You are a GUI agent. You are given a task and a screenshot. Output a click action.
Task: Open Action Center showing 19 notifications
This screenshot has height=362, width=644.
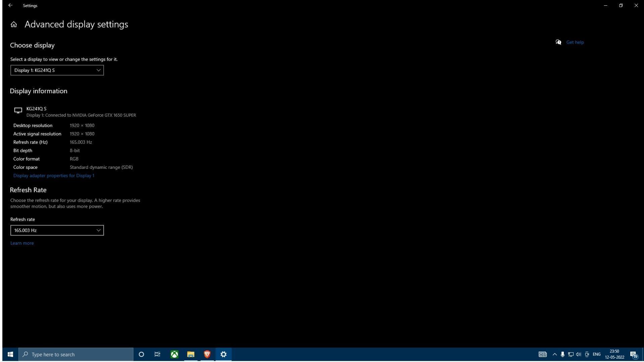(x=634, y=354)
